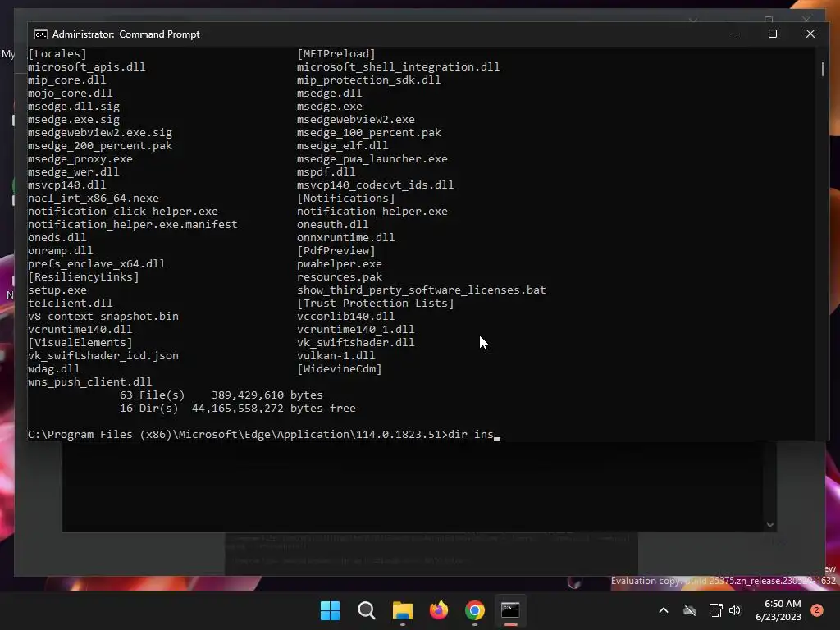Open network status tray icon
The width and height of the screenshot is (840, 630).
[x=715, y=610]
